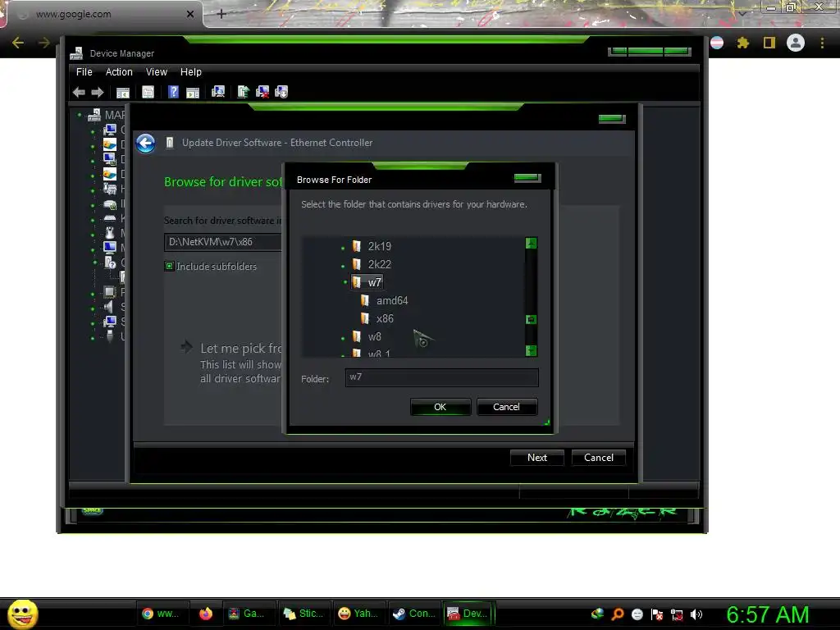Image resolution: width=840 pixels, height=630 pixels.
Task: Click Show/Hide Console Tree toolbar icon
Action: coord(123,92)
